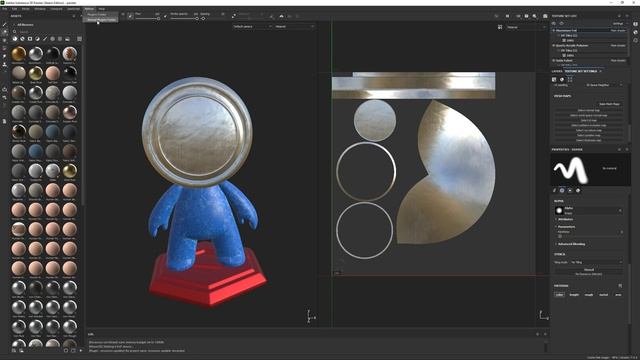Open the Stencil properties section icon
Image resolution: width=640 pixels, height=360 pixels.
pos(570,190)
